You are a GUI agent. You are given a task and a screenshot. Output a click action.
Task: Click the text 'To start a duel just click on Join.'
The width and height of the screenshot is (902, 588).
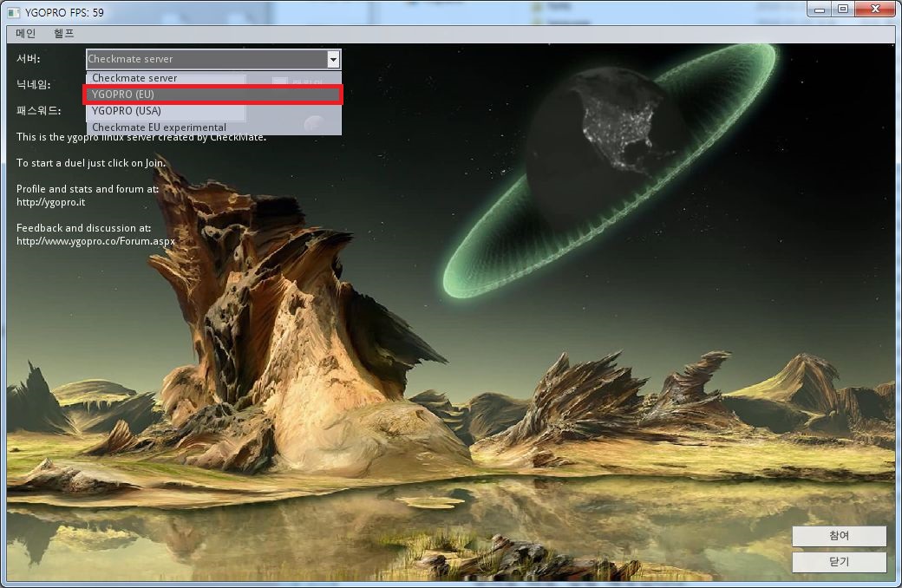click(x=91, y=163)
